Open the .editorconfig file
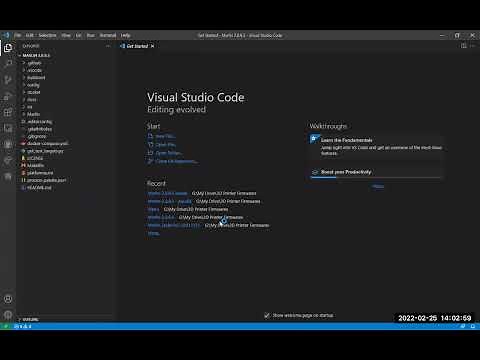This screenshot has width=480, height=360. click(x=39, y=121)
